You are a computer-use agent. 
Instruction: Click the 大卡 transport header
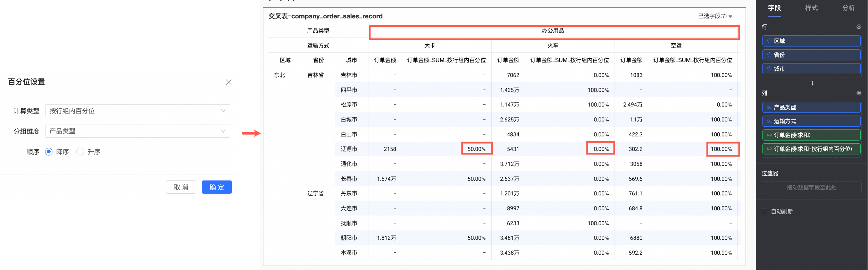coord(429,45)
